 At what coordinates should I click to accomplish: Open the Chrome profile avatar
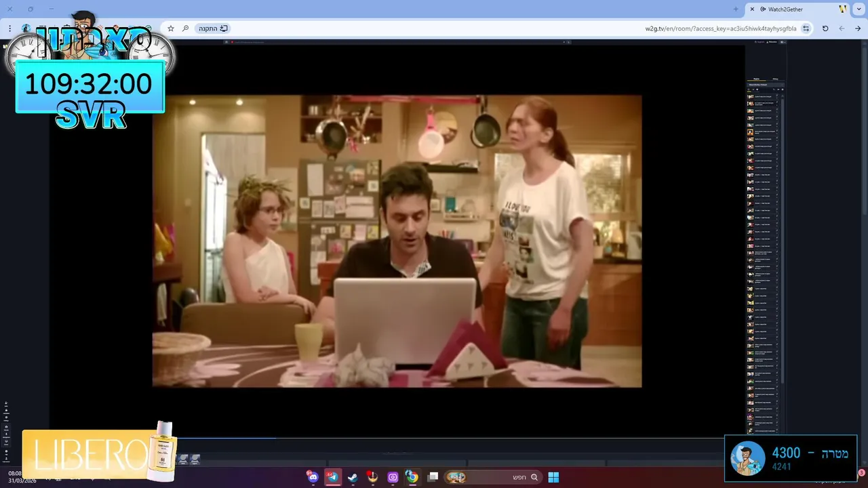coord(26,28)
